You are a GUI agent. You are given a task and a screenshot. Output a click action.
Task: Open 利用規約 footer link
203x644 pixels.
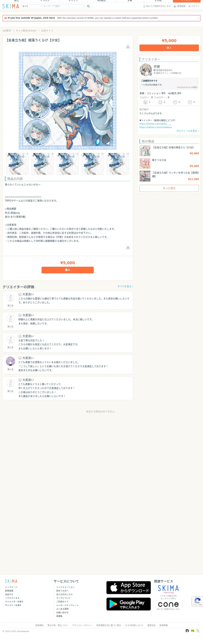pyautogui.click(x=39, y=625)
